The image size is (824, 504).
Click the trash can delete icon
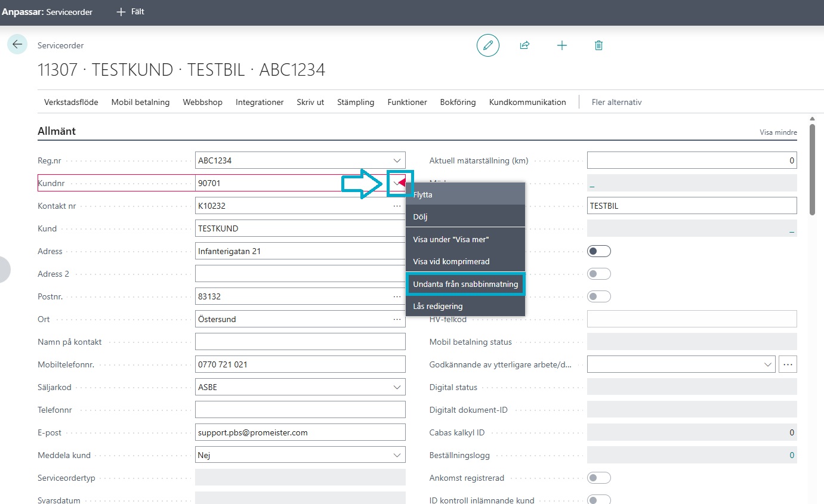[x=599, y=45]
